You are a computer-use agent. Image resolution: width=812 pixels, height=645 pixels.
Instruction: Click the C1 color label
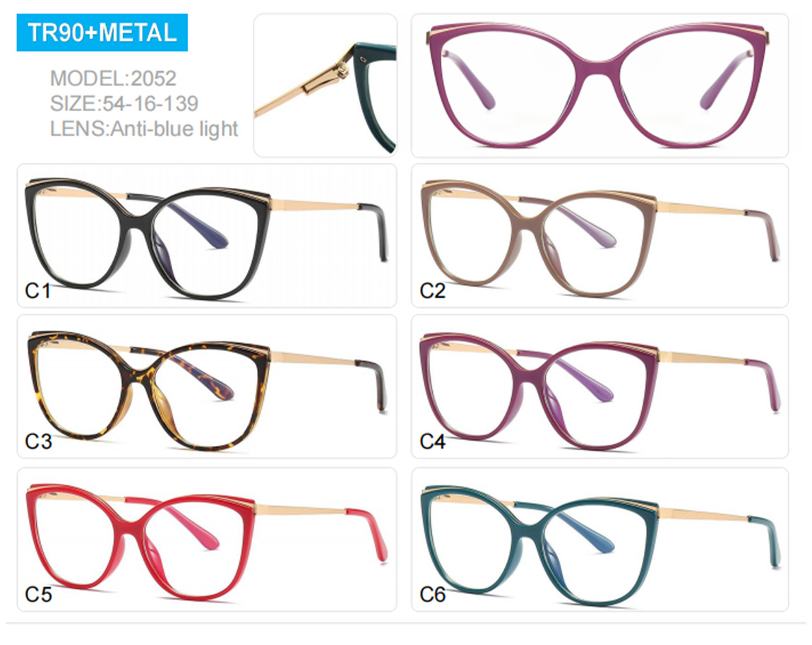coord(38,290)
